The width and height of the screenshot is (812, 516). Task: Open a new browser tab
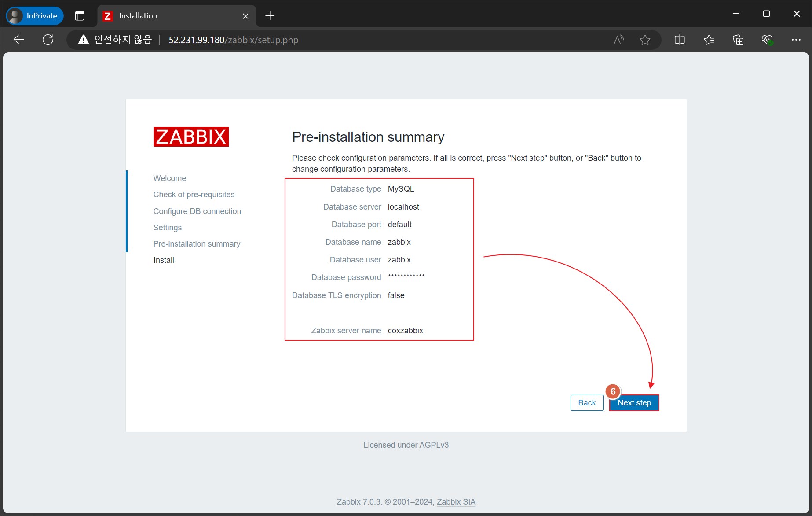[270, 16]
